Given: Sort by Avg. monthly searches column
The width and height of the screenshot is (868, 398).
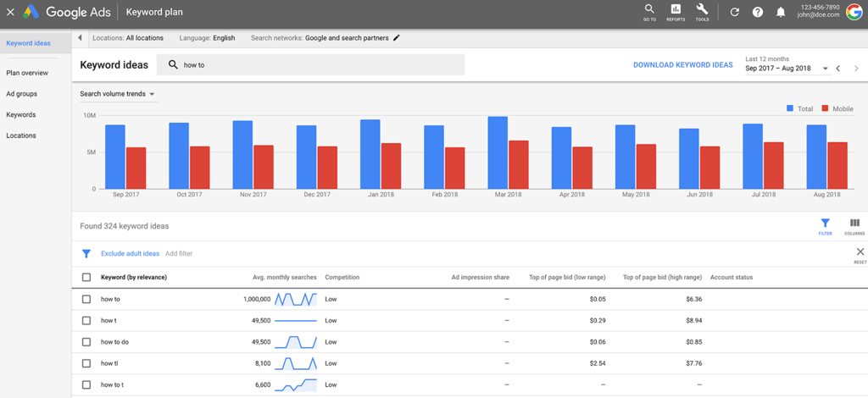Looking at the screenshot, I should [x=285, y=278].
